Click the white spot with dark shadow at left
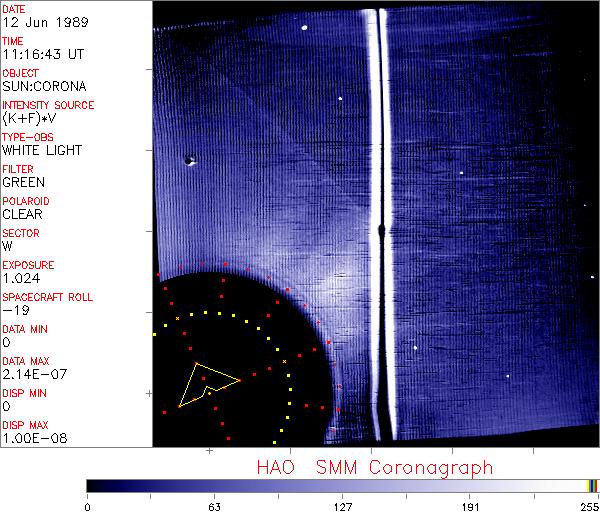The height and width of the screenshot is (512, 600). click(188, 159)
